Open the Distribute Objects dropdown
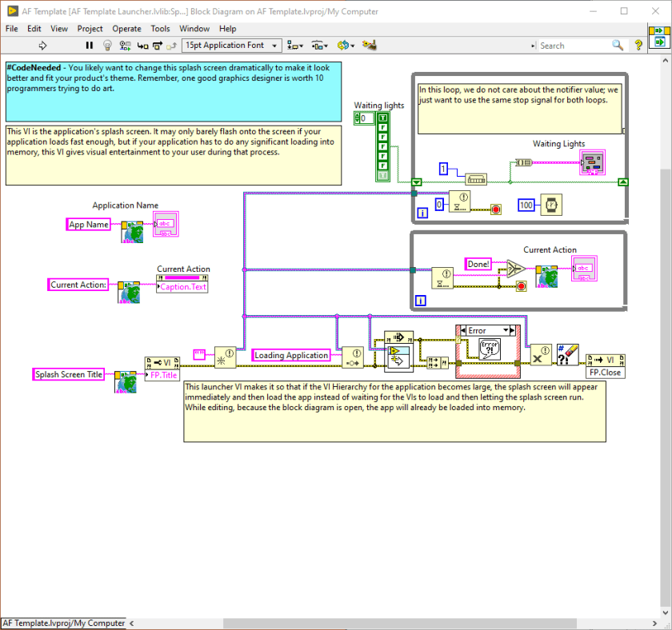Screen dimensions: 672x630 (x=319, y=46)
